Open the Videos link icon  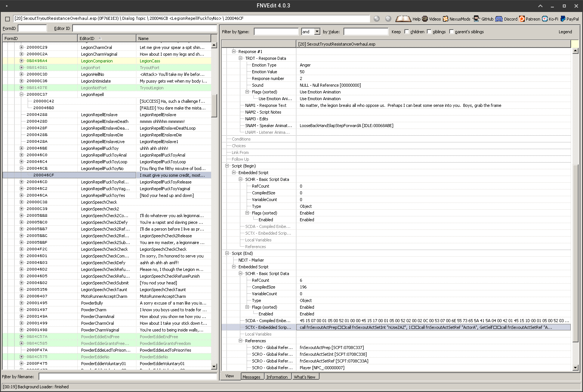click(x=425, y=19)
